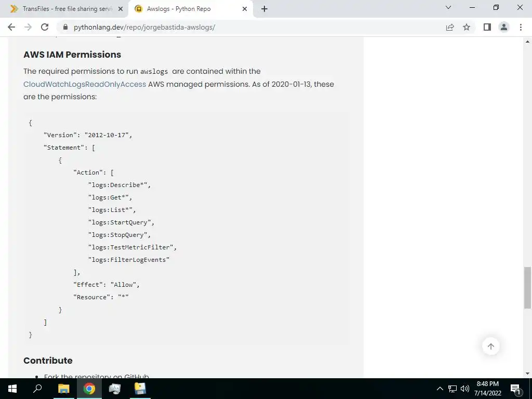Close the Awslogs Python Repo tab
532x399 pixels.
pyautogui.click(x=245, y=9)
